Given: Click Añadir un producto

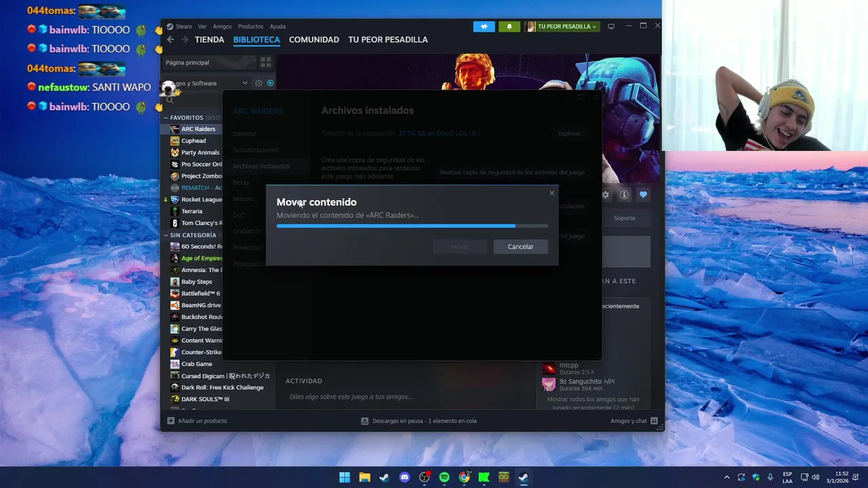Looking at the screenshot, I should click(197, 421).
